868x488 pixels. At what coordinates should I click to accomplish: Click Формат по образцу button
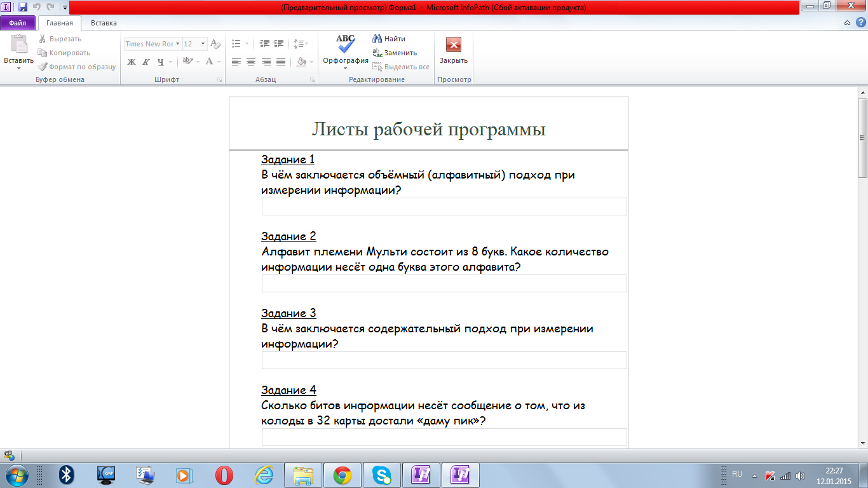tap(76, 67)
